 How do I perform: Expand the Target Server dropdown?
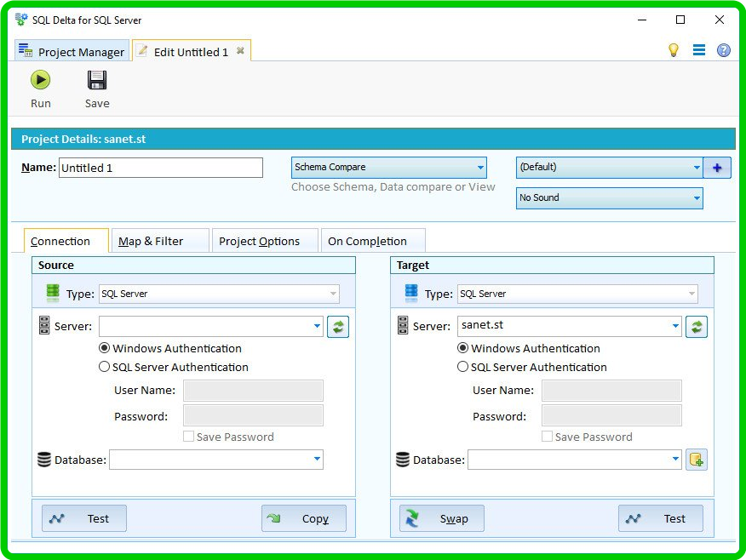(675, 326)
